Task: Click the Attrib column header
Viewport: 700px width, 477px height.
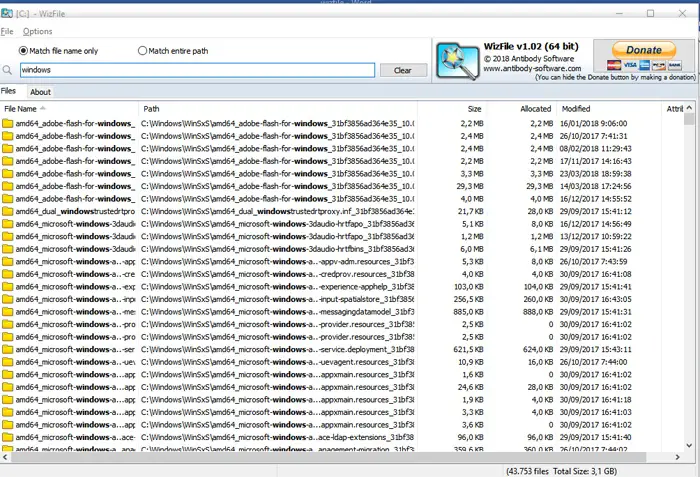Action: [x=674, y=109]
